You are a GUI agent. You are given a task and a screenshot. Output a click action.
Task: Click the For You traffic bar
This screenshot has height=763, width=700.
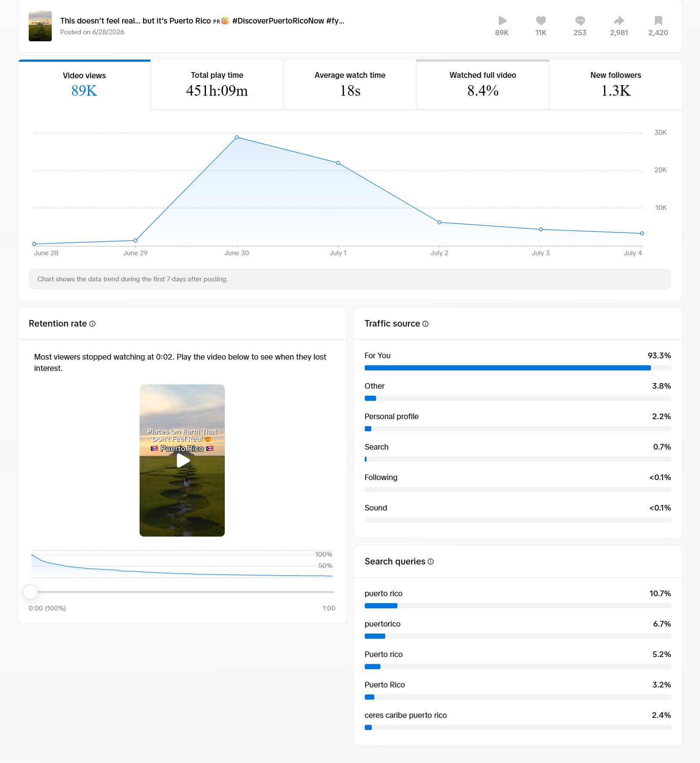pyautogui.click(x=518, y=368)
